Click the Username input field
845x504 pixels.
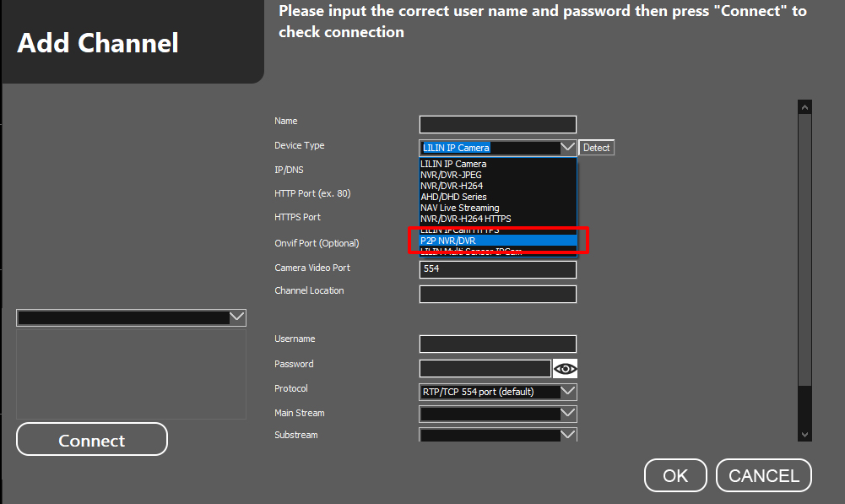click(498, 344)
